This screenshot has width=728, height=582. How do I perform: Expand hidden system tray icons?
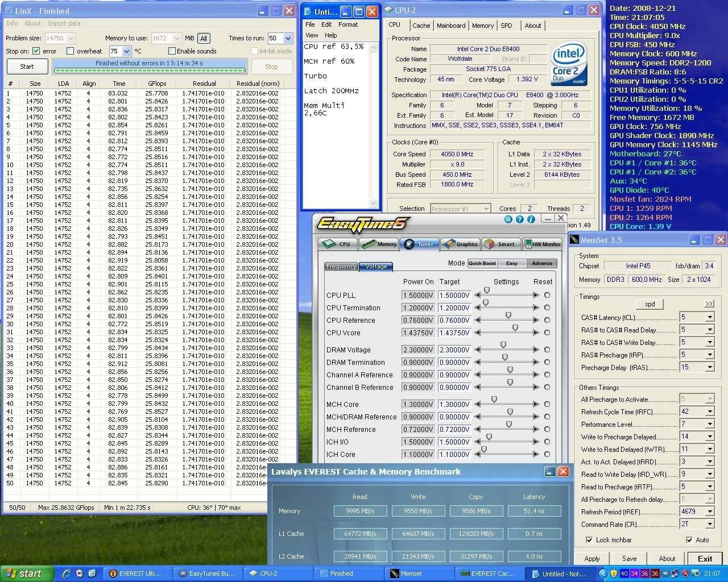point(605,573)
